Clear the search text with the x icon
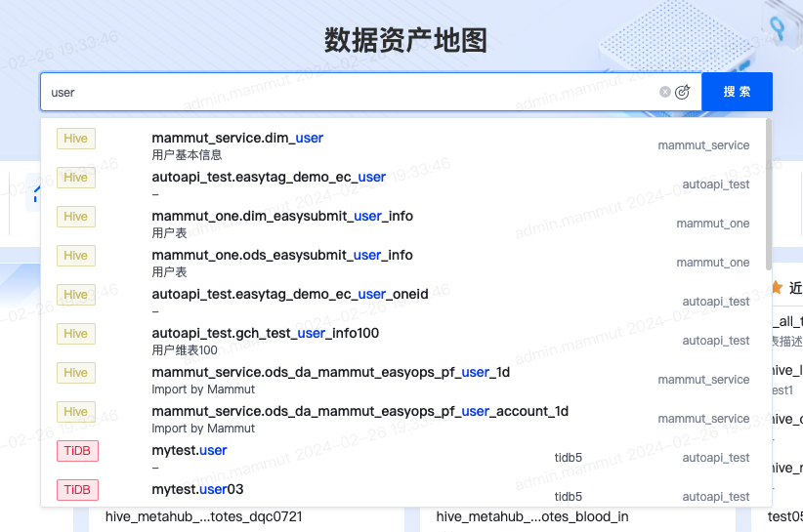The width and height of the screenshot is (803, 532). pyautogui.click(x=664, y=92)
